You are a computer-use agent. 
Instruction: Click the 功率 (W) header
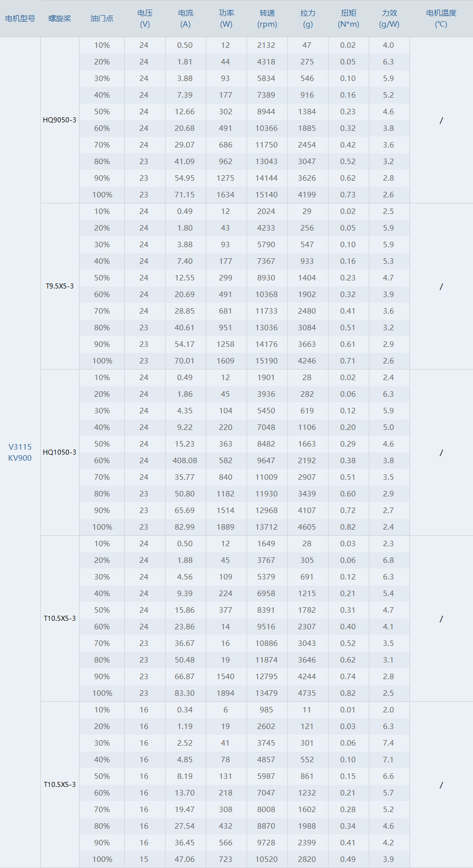[226, 19]
